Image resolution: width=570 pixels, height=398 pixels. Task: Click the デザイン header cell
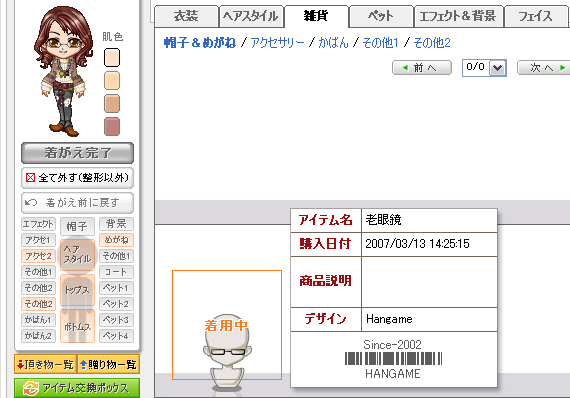(326, 319)
